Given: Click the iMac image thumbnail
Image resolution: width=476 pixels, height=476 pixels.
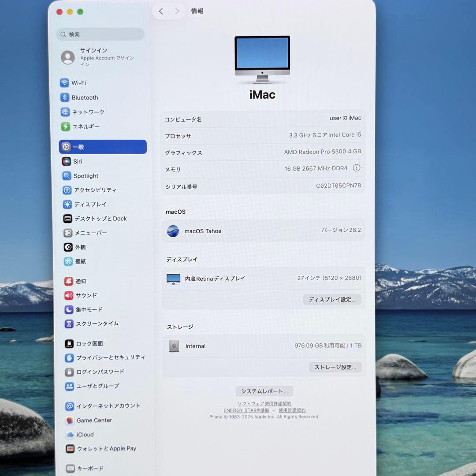Looking at the screenshot, I should click(x=262, y=59).
